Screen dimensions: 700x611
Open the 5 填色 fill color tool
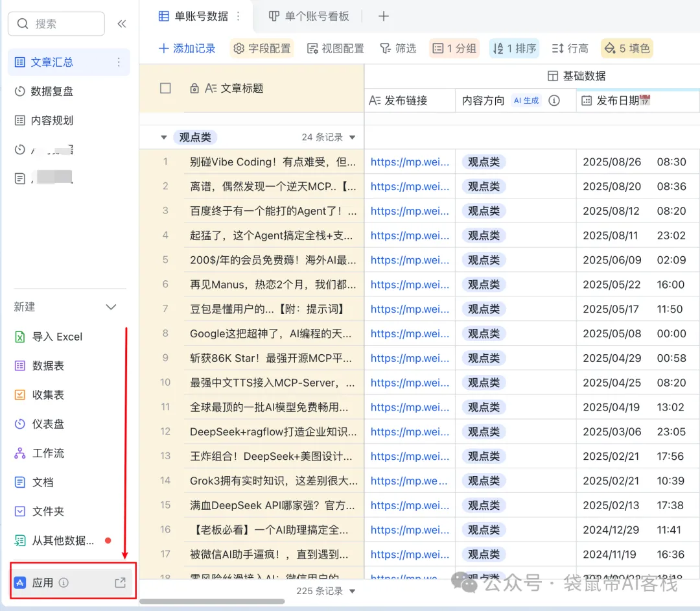tap(626, 47)
